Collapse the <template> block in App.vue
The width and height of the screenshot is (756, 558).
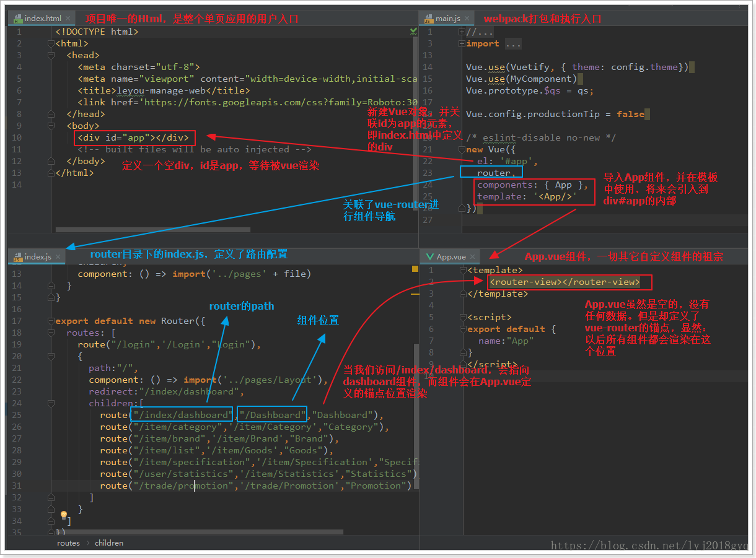click(464, 270)
